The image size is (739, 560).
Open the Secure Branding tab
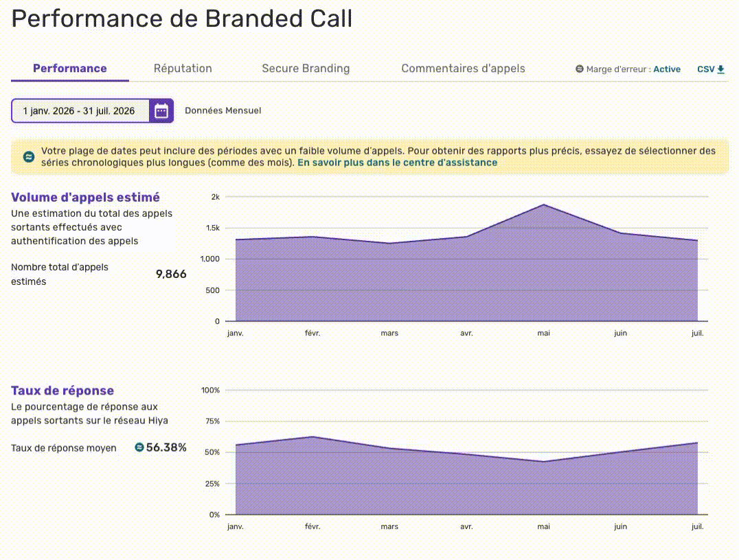point(306,69)
